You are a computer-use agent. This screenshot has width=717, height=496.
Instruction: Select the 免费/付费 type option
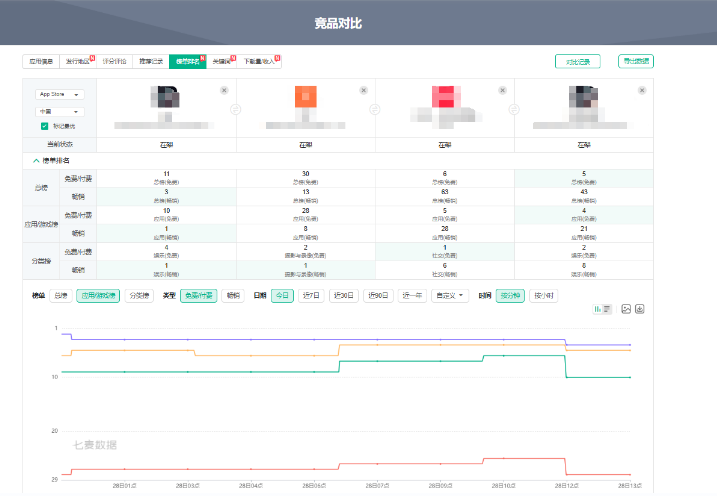(197, 296)
